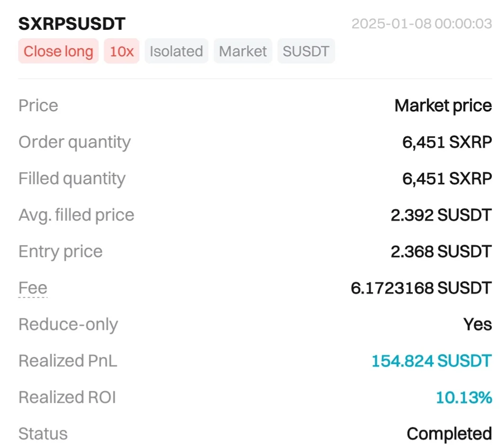
Task: Click the average filled price 2.392 SUSDT
Action: click(x=441, y=215)
